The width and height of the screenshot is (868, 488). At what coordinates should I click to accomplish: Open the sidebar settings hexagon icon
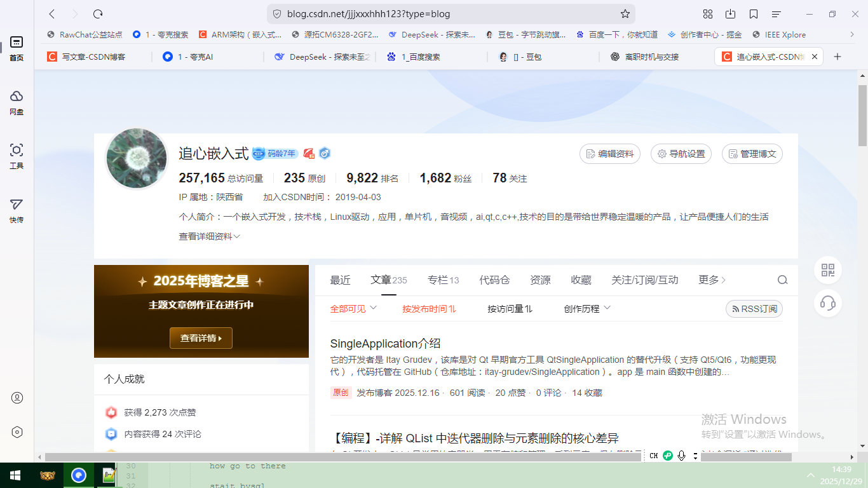(17, 432)
